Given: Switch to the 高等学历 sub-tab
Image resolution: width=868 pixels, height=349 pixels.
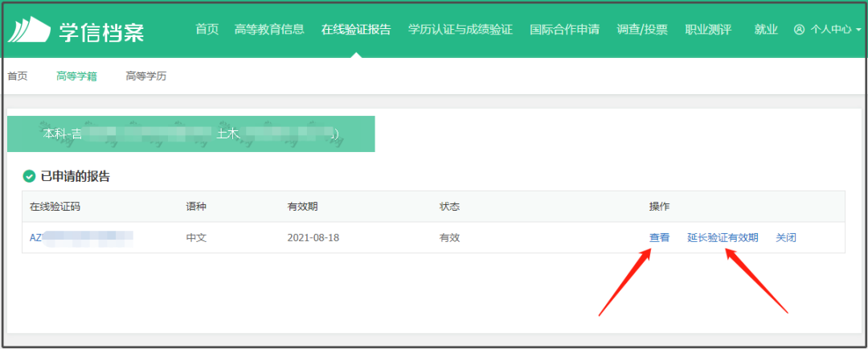Looking at the screenshot, I should tap(145, 76).
